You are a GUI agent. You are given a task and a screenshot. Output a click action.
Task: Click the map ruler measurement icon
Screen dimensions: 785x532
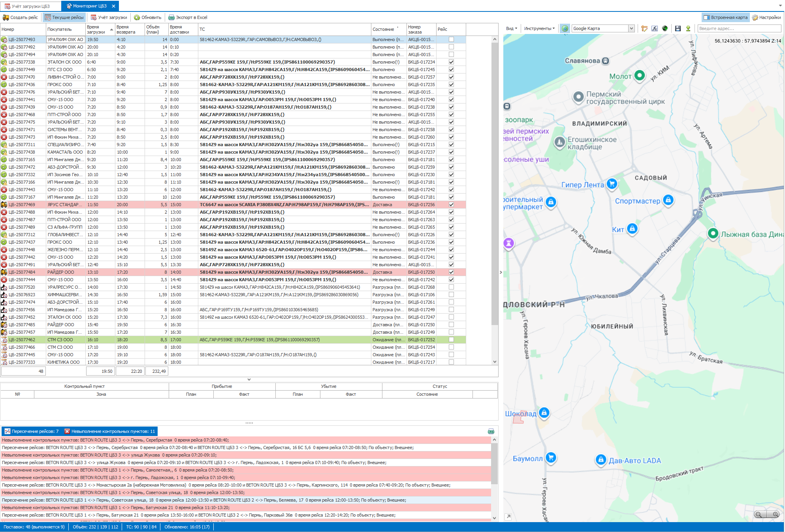click(x=644, y=28)
